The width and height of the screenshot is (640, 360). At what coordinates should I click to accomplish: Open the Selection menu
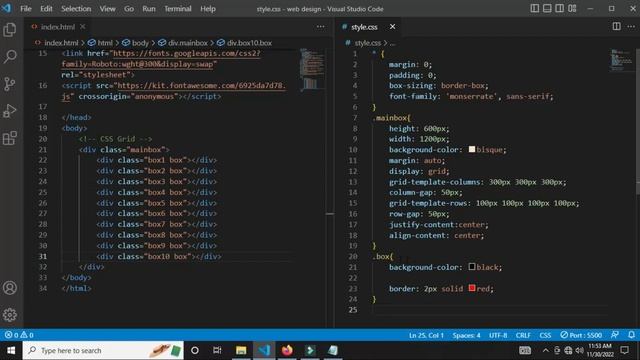click(x=76, y=9)
